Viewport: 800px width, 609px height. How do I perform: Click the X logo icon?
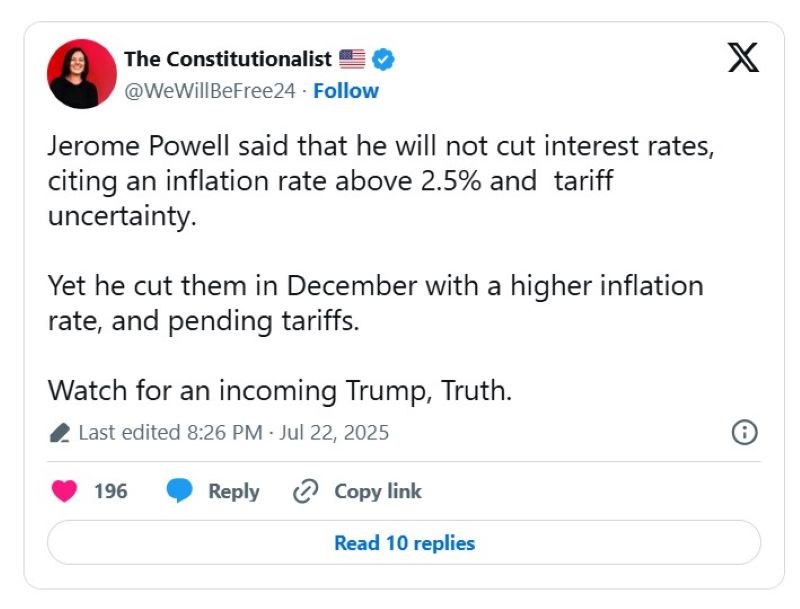coord(742,58)
